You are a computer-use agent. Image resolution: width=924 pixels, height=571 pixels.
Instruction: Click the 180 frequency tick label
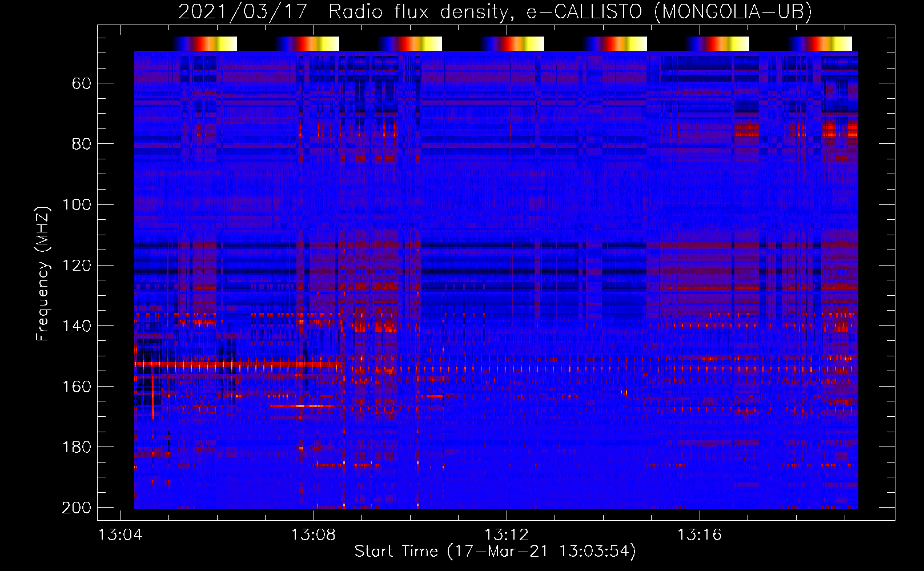click(77, 447)
